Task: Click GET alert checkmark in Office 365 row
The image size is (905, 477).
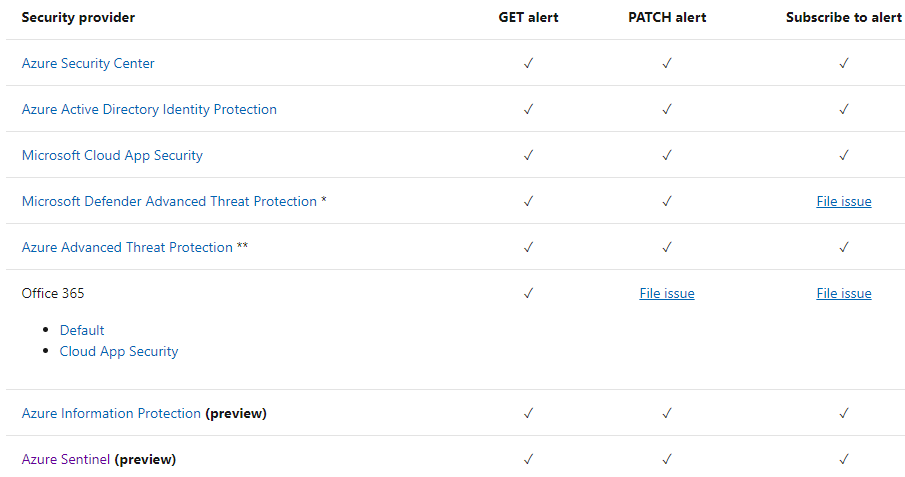Action: [x=528, y=293]
